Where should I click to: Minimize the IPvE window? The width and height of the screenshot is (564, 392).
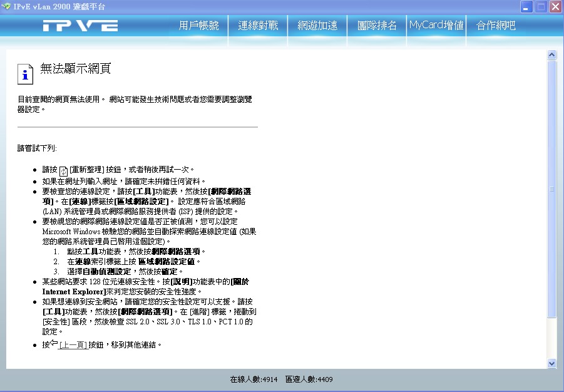[x=526, y=6]
